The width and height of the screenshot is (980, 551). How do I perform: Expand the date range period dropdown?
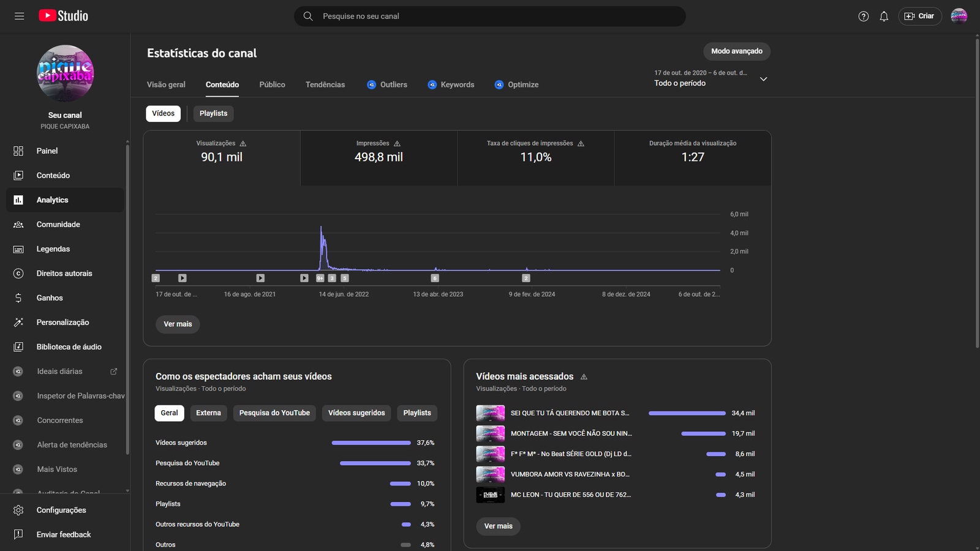coord(763,79)
